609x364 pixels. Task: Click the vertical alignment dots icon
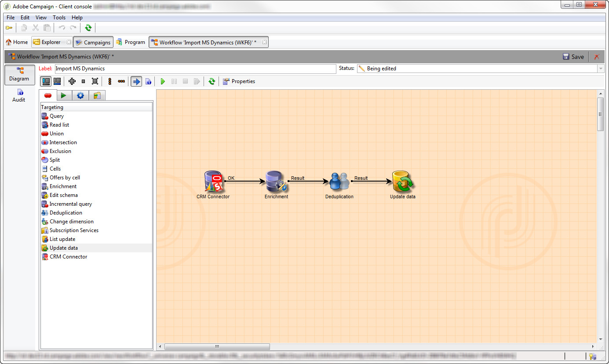point(109,81)
